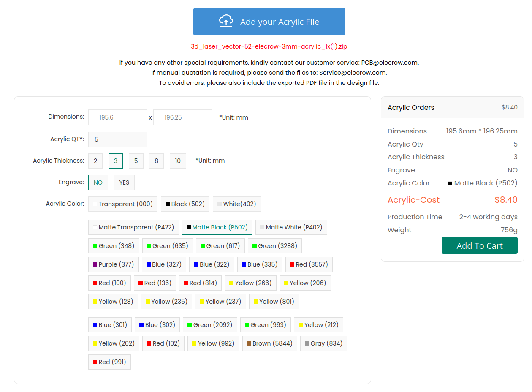The image size is (532, 392).
Task: Choose Transparent (000) acrylic color
Action: pyautogui.click(x=123, y=204)
